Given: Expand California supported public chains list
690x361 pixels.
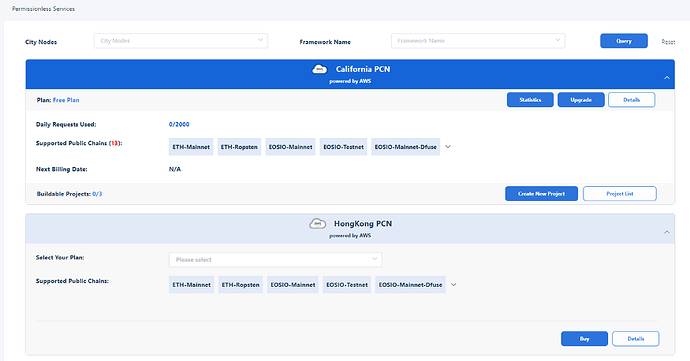Looking at the screenshot, I should coord(448,147).
